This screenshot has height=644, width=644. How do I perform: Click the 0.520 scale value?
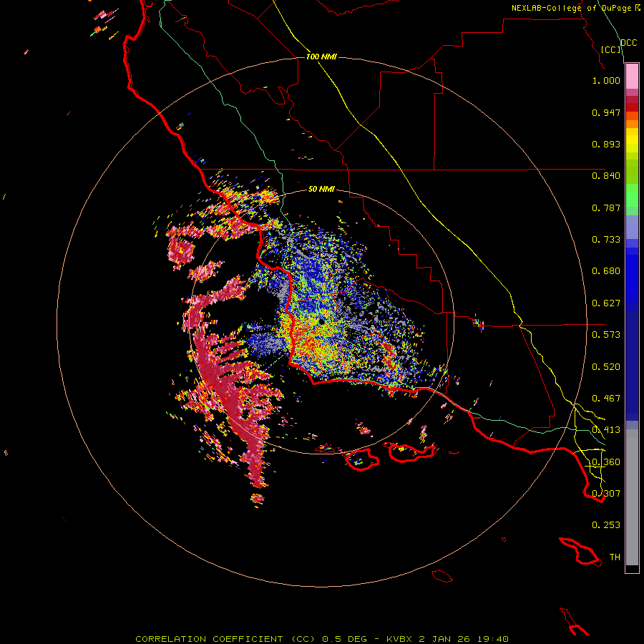(606, 367)
